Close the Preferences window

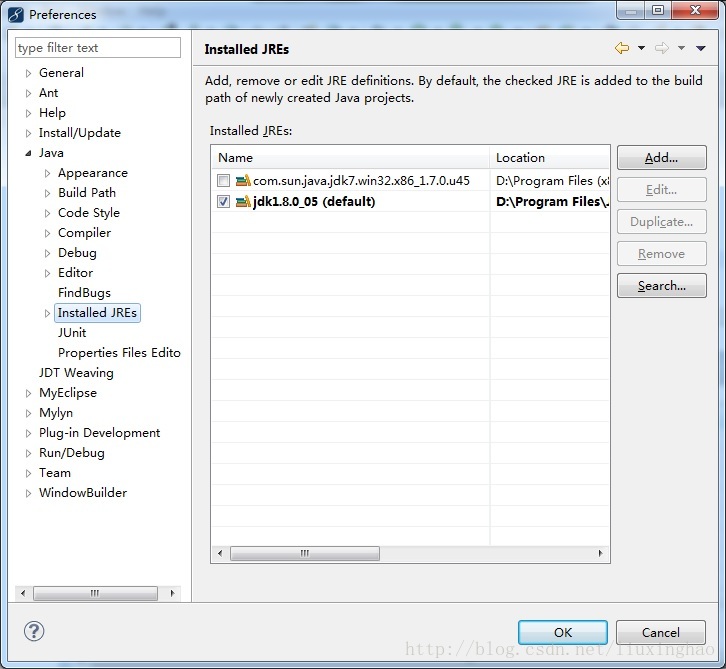pos(695,10)
